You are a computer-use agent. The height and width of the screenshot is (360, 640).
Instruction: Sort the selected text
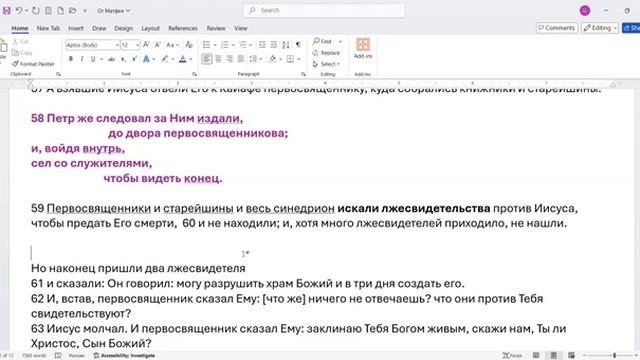pos(286,44)
